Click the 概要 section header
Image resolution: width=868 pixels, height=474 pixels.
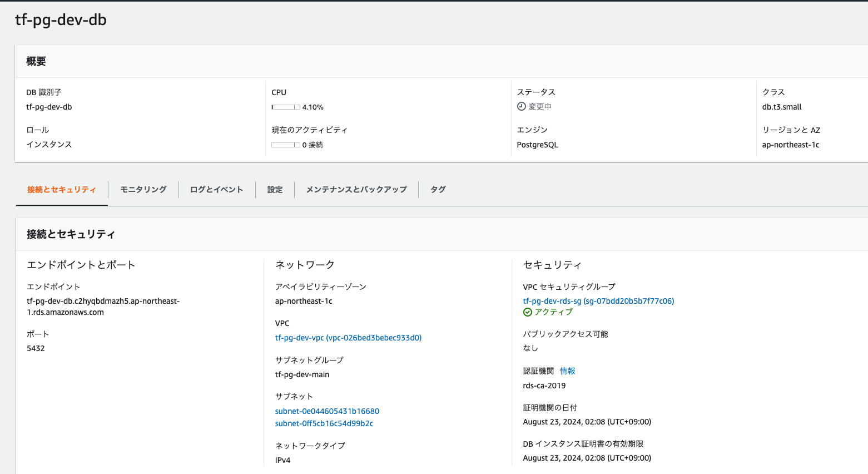coord(37,61)
